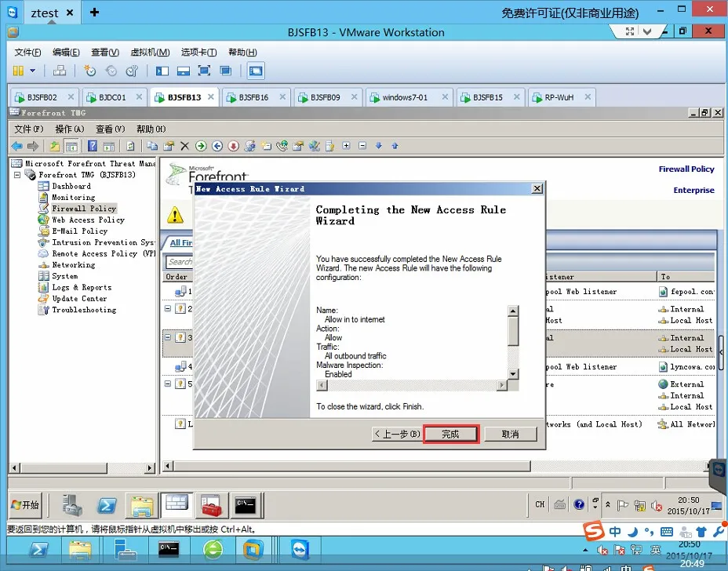Click the 完成 (Finish) button in the wizard
Viewport: 728px width, 571px height.
[450, 434]
